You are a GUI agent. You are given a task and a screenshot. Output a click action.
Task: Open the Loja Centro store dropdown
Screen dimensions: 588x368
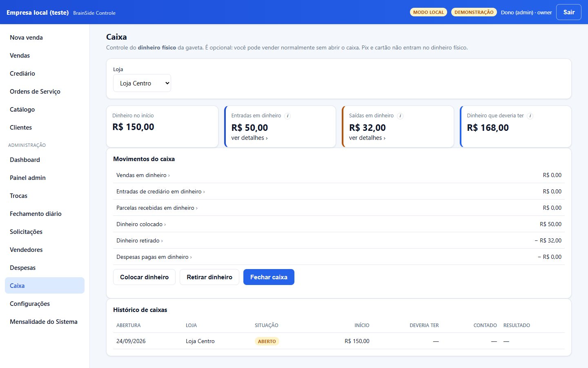tap(142, 83)
